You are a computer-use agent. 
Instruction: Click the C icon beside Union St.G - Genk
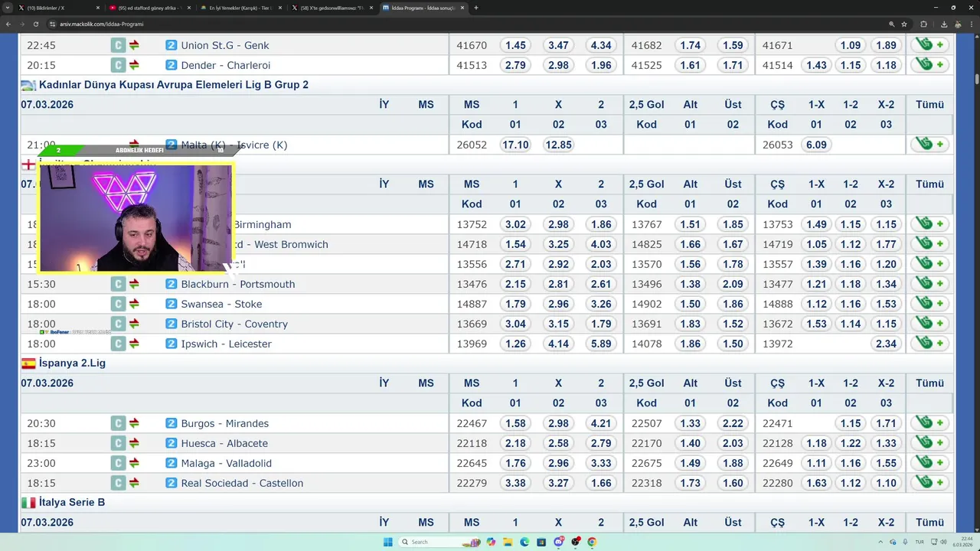point(118,45)
